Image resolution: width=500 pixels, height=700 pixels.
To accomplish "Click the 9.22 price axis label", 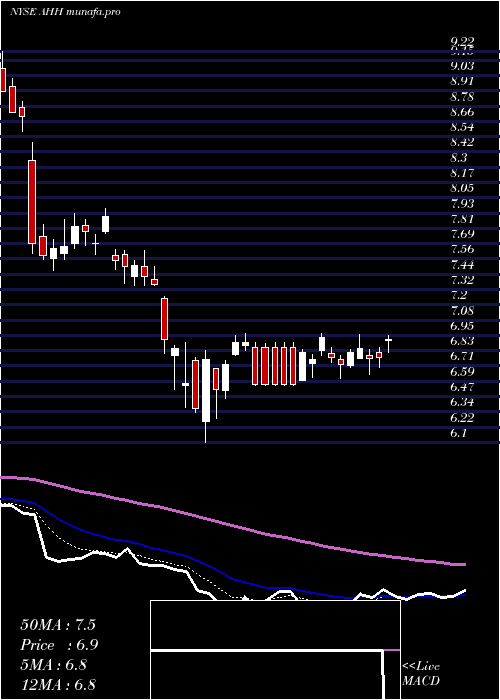I will tap(462, 42).
